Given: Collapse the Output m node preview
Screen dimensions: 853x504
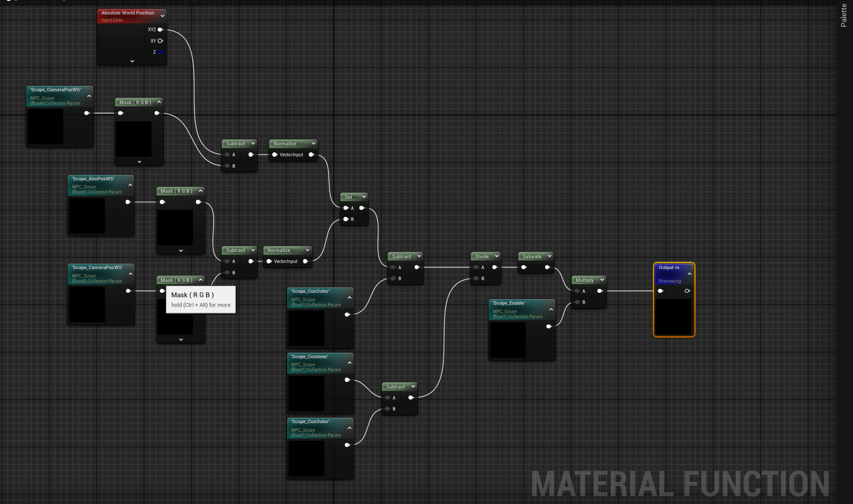Looking at the screenshot, I should pos(689,274).
